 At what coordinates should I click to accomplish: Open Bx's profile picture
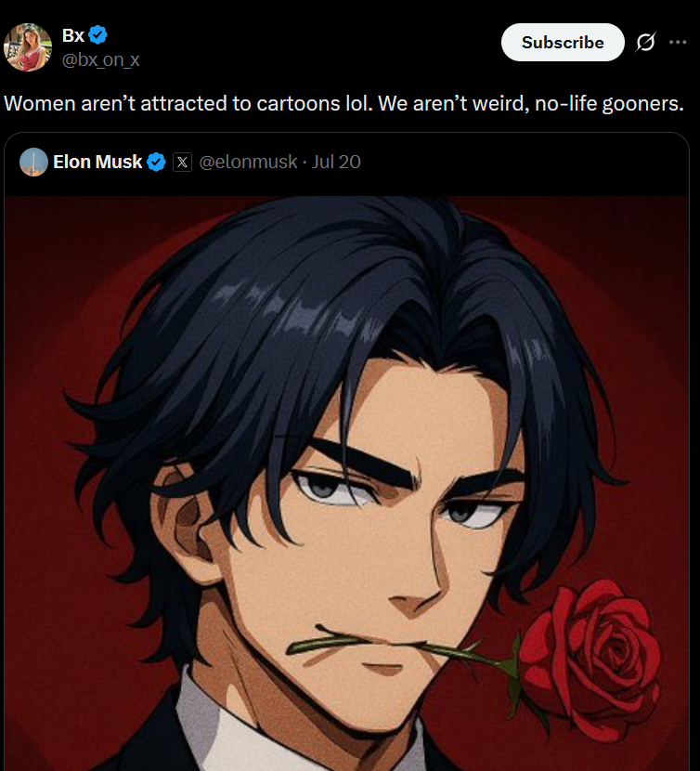28,47
